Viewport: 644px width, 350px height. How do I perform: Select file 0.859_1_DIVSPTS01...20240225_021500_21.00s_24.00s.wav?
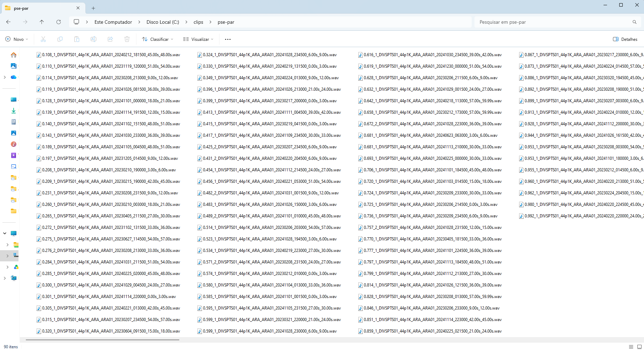pyautogui.click(x=430, y=331)
